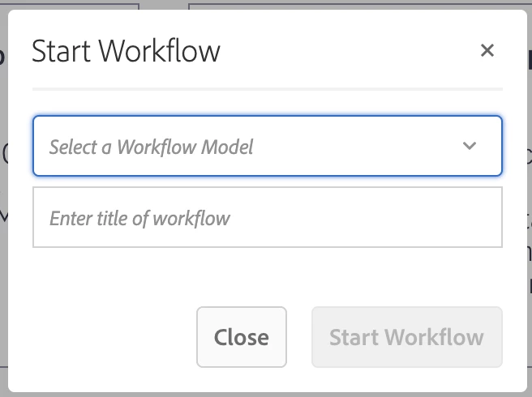
Task: Click the down-chevron icon in model selector
Action: [469, 147]
